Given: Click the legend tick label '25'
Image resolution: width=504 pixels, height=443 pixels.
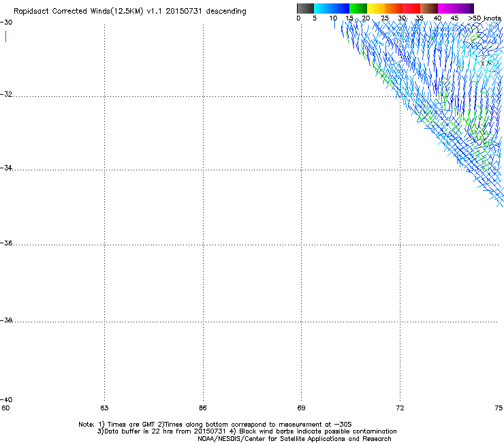Looking at the screenshot, I should click(385, 18).
